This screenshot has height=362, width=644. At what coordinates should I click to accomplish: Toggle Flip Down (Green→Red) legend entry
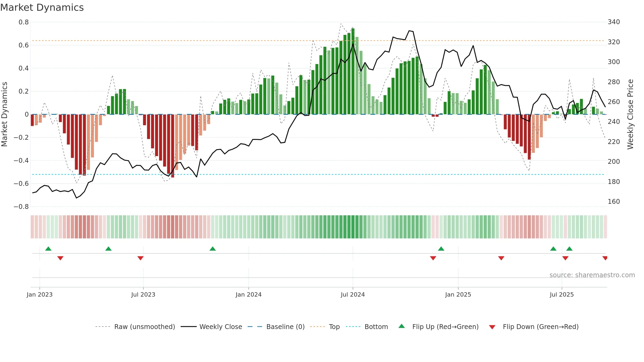click(x=534, y=327)
